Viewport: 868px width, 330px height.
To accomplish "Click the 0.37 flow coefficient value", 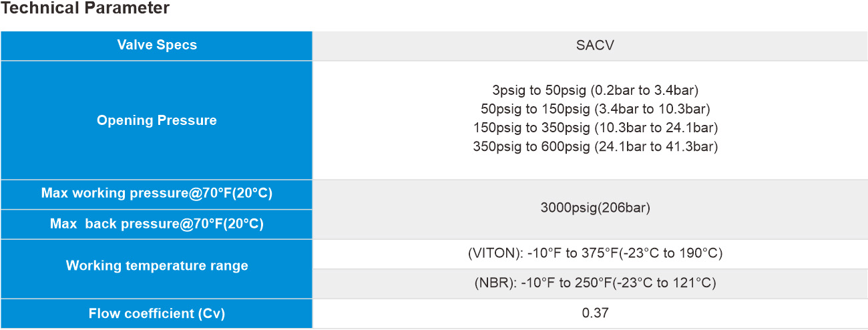I will (x=595, y=313).
